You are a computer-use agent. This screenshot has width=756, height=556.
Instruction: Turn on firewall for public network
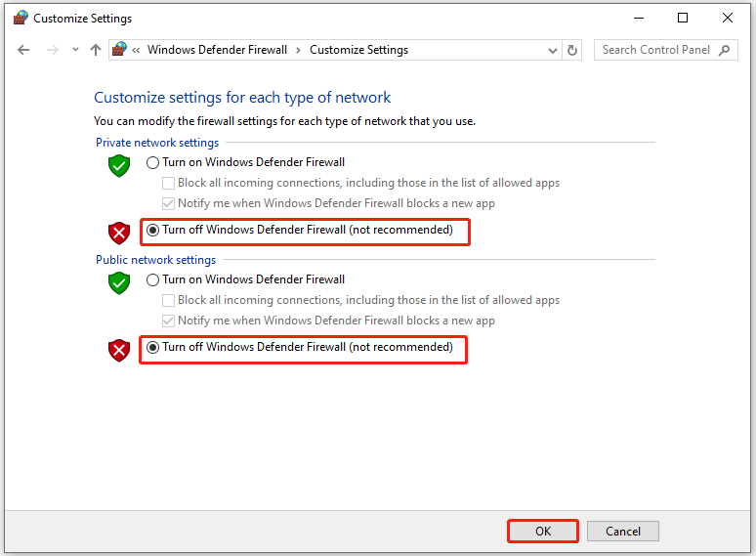[245, 279]
